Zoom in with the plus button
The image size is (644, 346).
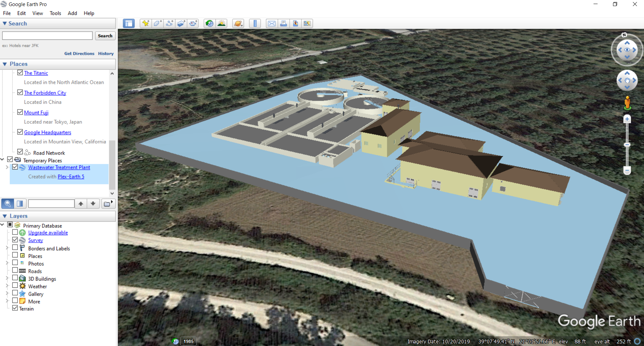(627, 119)
